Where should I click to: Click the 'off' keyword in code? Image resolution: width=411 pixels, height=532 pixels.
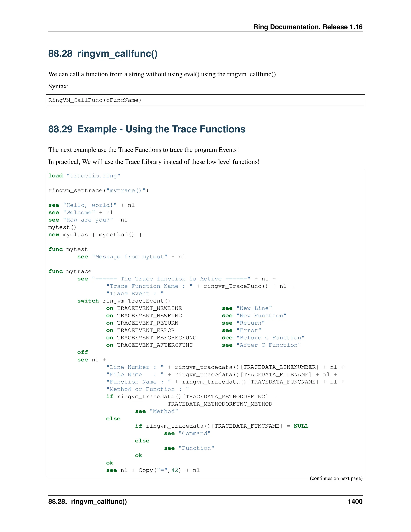pos(82,352)
